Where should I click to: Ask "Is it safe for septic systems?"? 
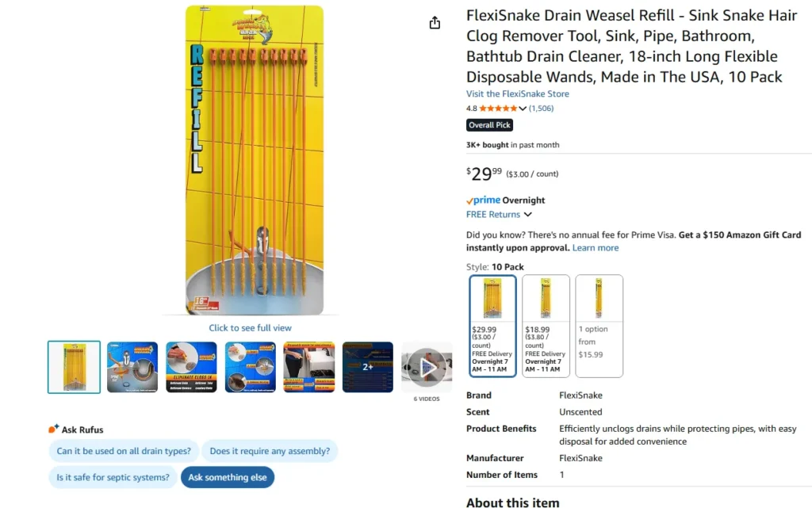click(x=113, y=477)
